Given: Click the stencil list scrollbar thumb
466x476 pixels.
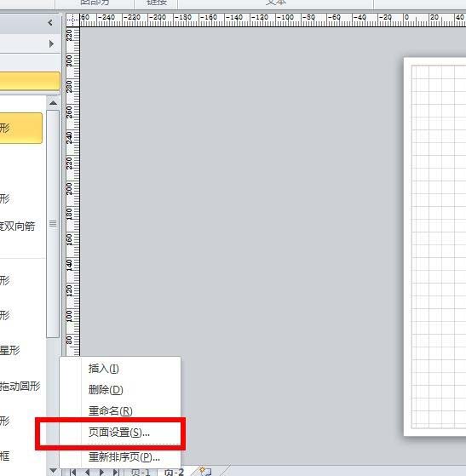Looking at the screenshot, I should pos(53,224).
